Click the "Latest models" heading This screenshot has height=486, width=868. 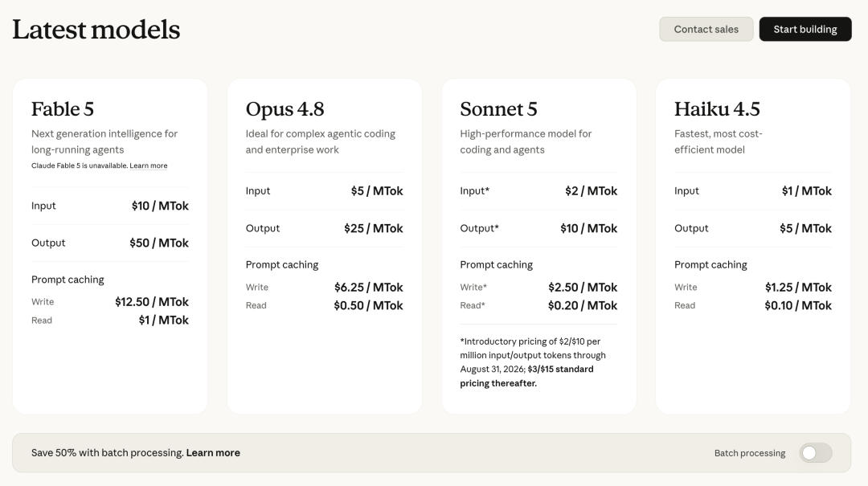click(96, 30)
